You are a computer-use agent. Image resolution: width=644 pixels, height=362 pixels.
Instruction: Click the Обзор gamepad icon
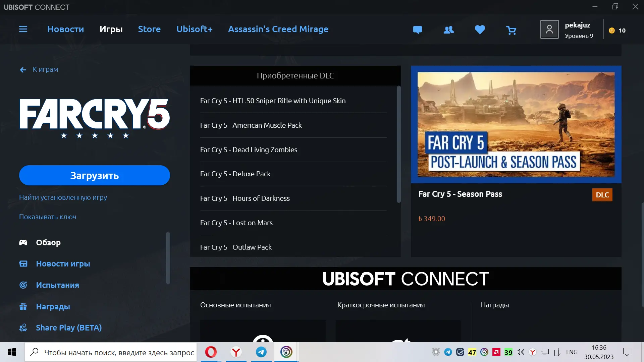[x=23, y=242]
